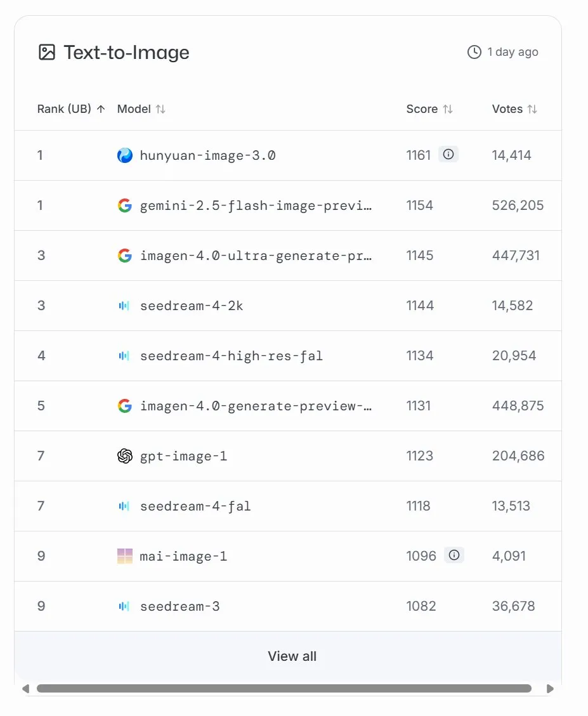Select the Google icon beside gemini-2.5-flash-image-preview

click(124, 205)
